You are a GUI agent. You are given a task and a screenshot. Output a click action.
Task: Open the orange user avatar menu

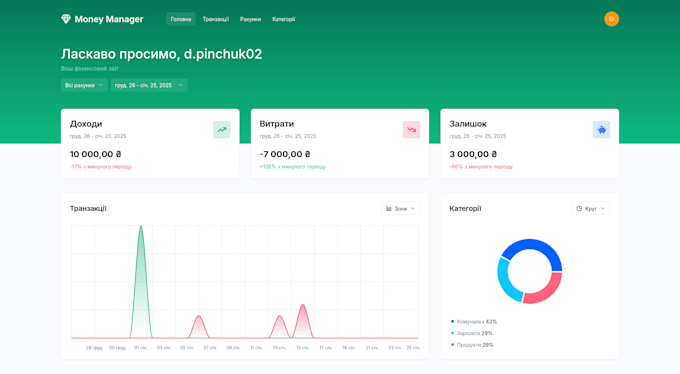(x=611, y=19)
